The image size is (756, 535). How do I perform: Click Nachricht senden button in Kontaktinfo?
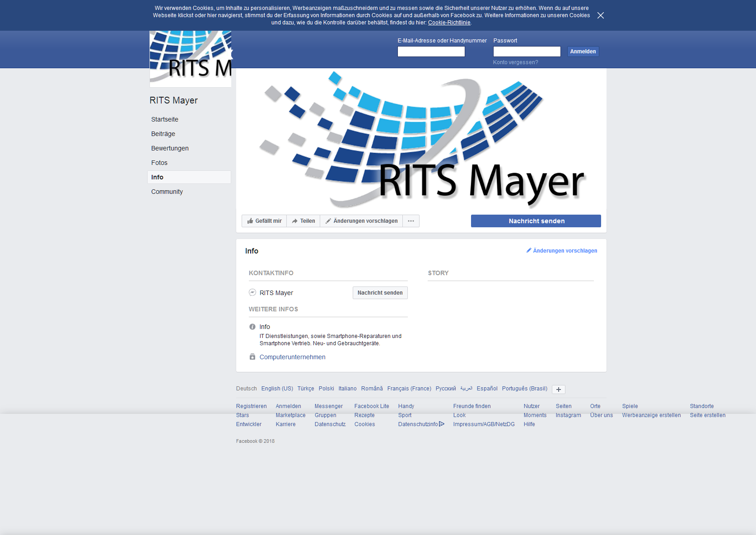pos(380,293)
